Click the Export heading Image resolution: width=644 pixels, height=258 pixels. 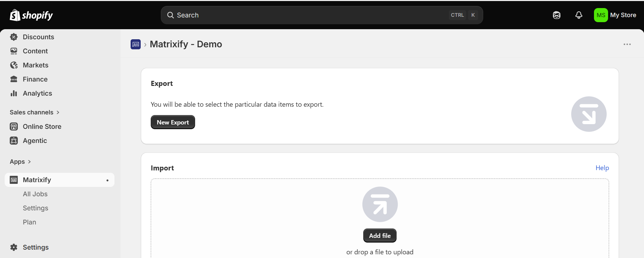tap(162, 84)
